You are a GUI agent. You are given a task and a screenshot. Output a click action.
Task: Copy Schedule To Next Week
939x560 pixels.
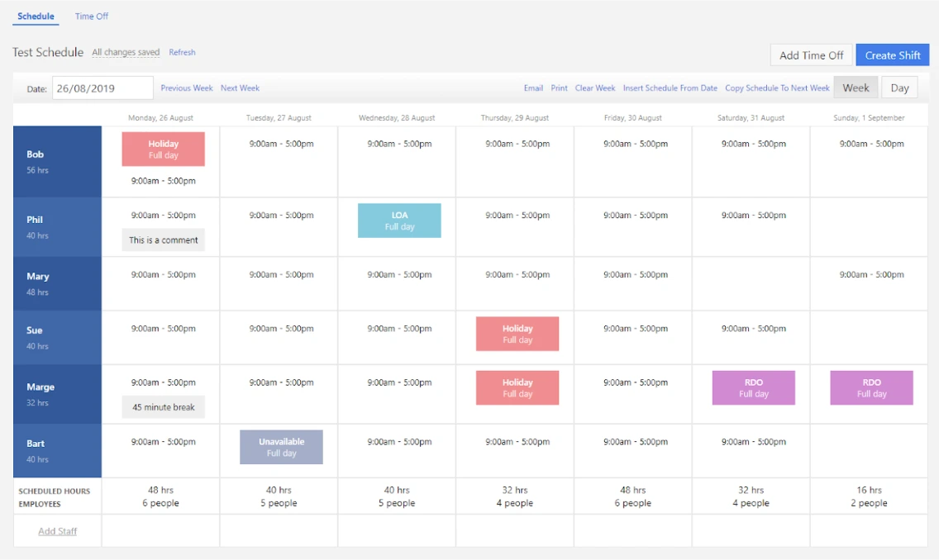pos(777,88)
